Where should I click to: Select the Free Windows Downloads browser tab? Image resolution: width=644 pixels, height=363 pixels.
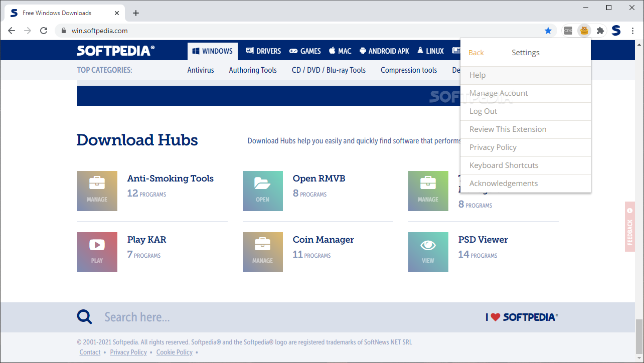coord(64,13)
